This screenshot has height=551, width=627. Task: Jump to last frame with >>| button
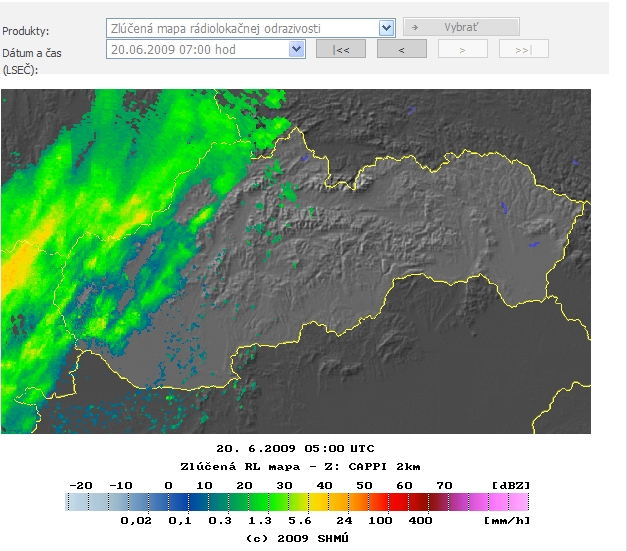[x=523, y=49]
